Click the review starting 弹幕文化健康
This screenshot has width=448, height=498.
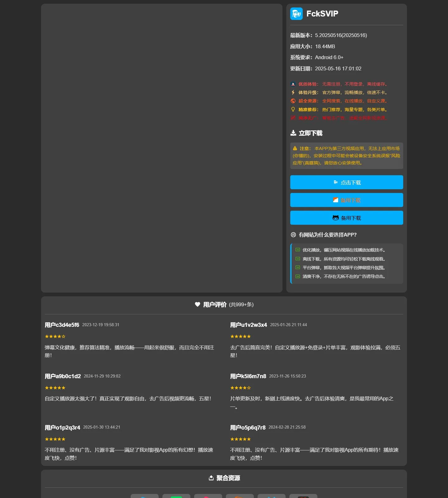click(x=129, y=351)
